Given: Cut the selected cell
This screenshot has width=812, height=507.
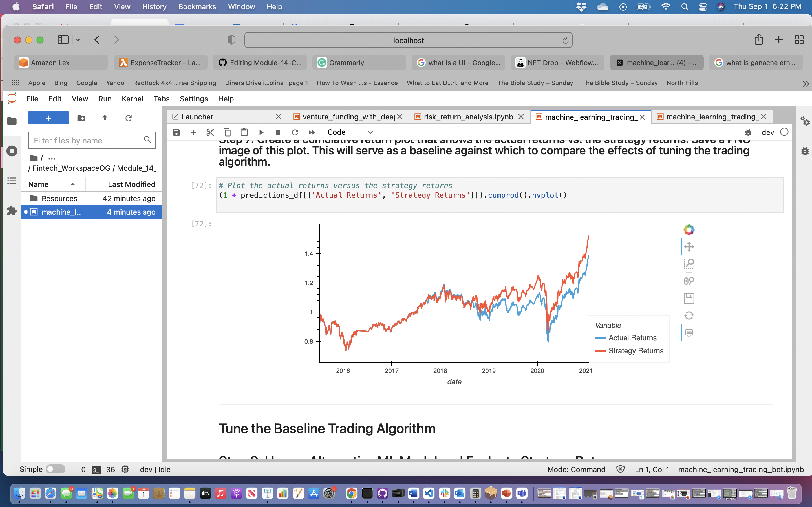Looking at the screenshot, I should click(x=210, y=132).
